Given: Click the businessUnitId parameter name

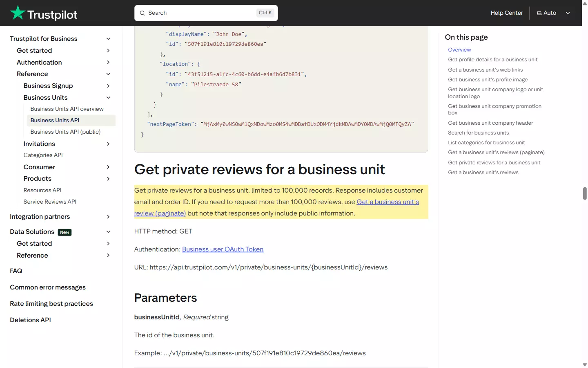Looking at the screenshot, I should coord(157,317).
